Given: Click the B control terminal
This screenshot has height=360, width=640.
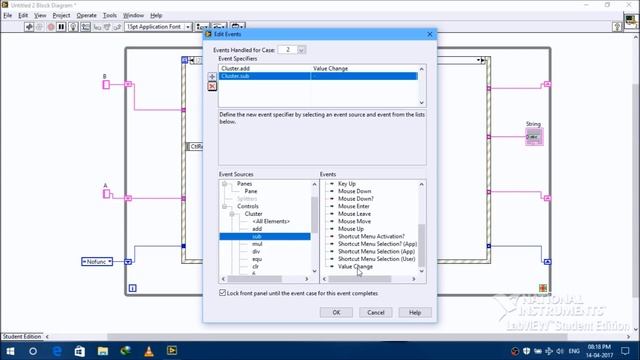Looking at the screenshot, I should coord(106,84).
